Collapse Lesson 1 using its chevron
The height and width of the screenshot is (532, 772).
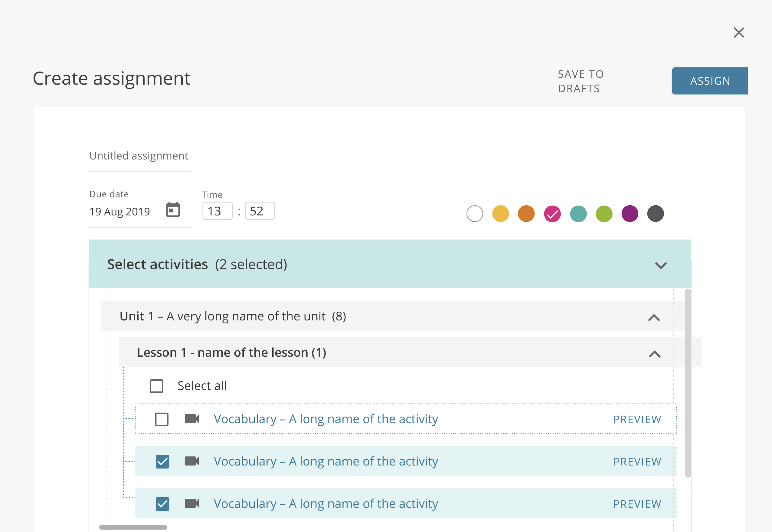(x=655, y=354)
